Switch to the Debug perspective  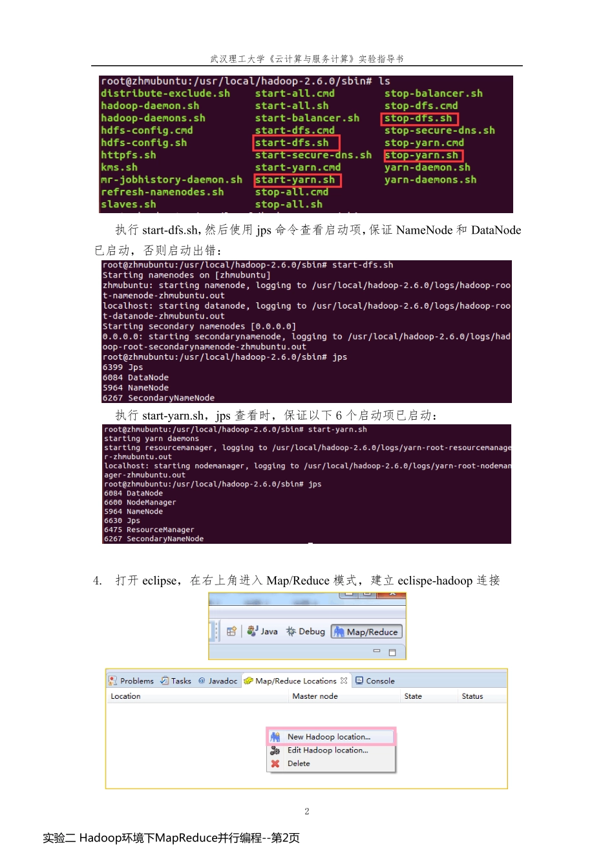pos(306,632)
